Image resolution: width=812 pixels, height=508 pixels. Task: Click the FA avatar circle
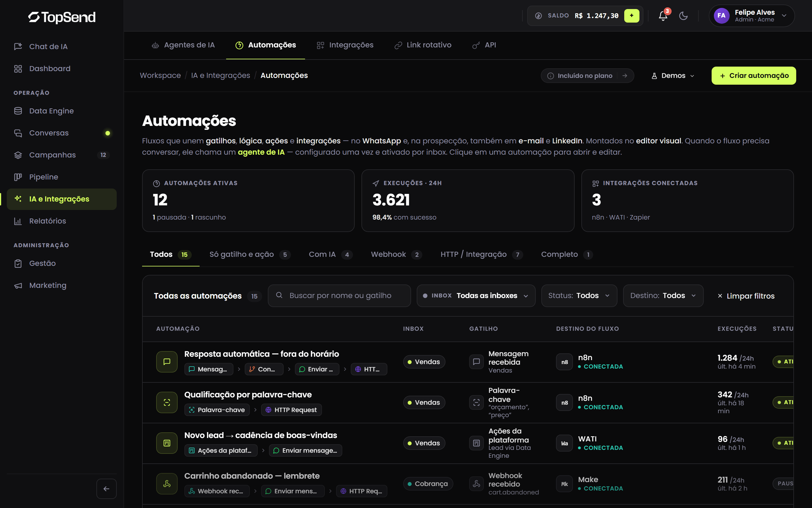tap(721, 16)
